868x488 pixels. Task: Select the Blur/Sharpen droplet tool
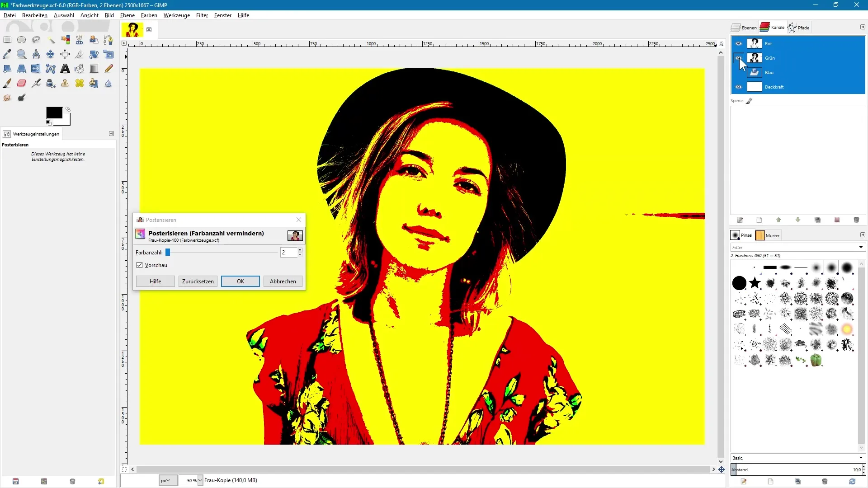tap(108, 83)
